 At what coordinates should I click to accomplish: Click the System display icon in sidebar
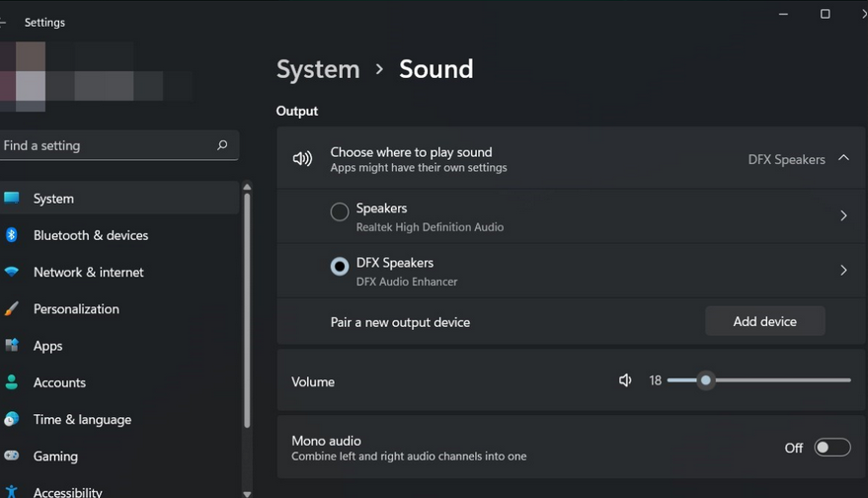click(11, 198)
